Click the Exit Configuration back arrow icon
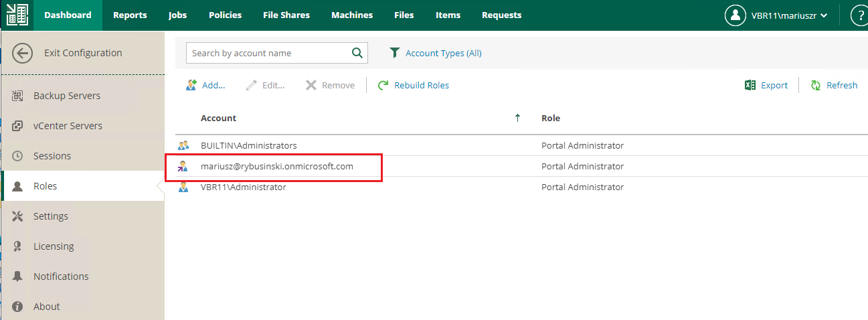This screenshot has width=868, height=320. coord(22,53)
